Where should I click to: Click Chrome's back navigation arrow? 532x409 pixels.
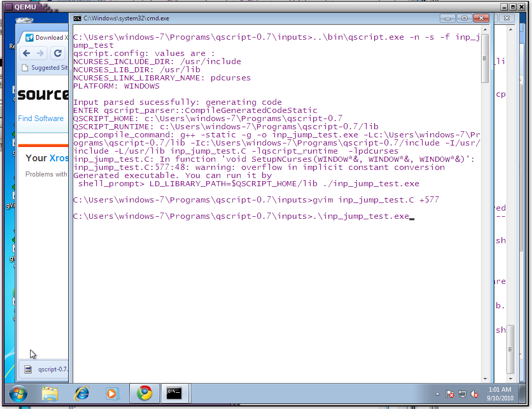(26, 53)
